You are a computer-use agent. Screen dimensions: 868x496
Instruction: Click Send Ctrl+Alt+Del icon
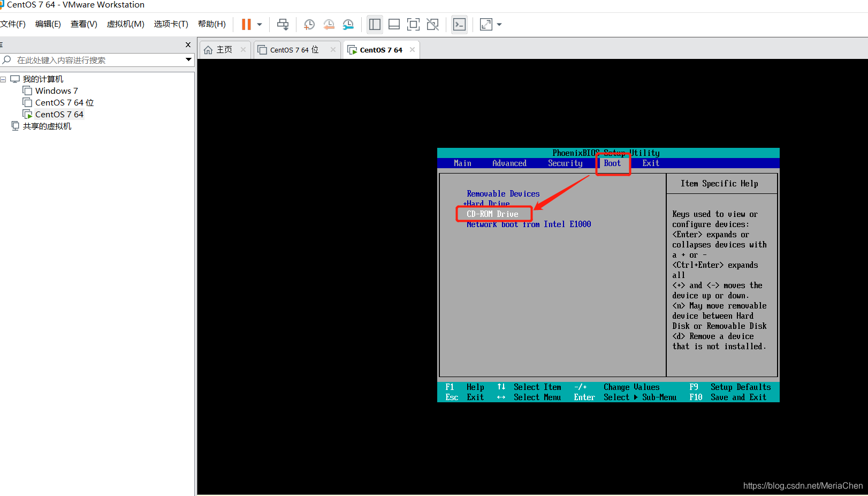tap(283, 24)
